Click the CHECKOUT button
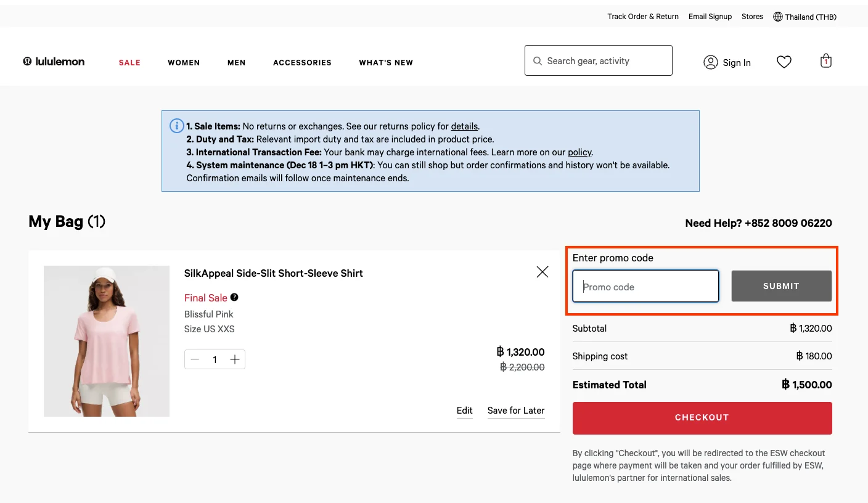This screenshot has width=868, height=503. point(702,417)
